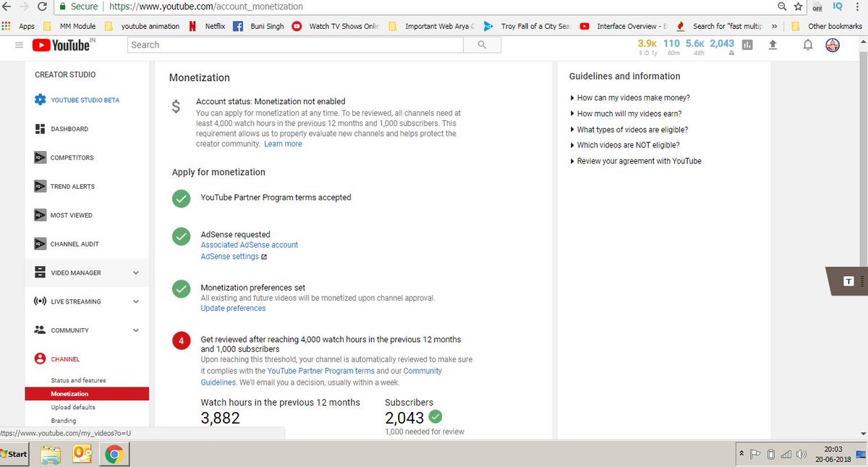
Task: Open YouTube Partner Program terms link
Action: tap(320, 371)
